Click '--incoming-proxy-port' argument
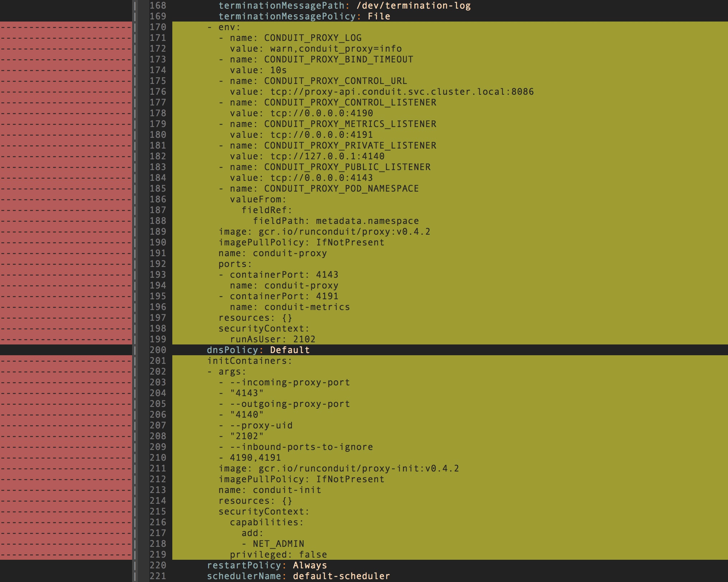The height and width of the screenshot is (582, 728). click(x=290, y=382)
